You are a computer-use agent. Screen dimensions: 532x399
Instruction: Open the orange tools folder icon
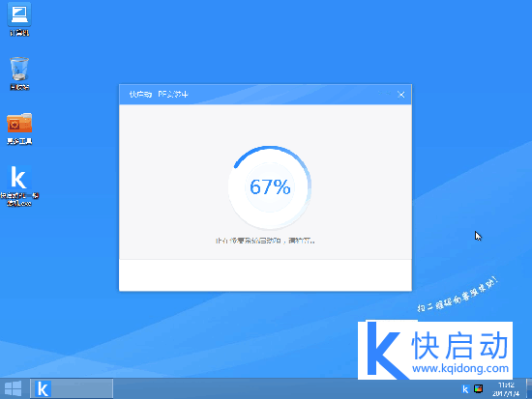[19, 128]
